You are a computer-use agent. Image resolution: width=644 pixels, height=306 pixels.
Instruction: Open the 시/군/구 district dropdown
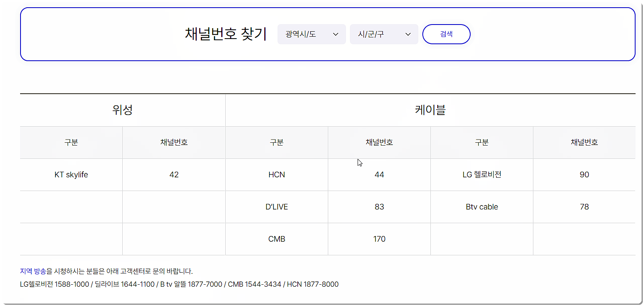tap(384, 34)
